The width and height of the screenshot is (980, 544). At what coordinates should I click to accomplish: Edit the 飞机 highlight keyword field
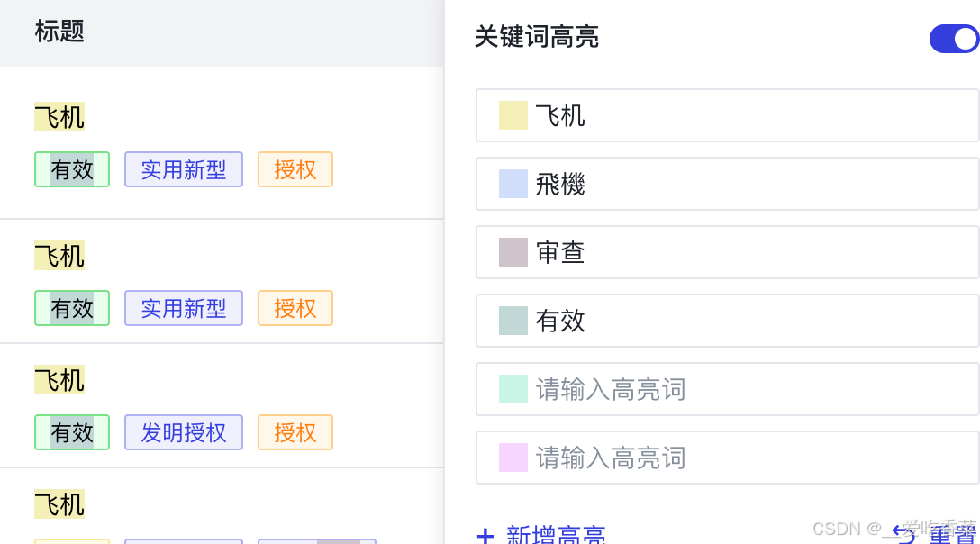coord(728,115)
